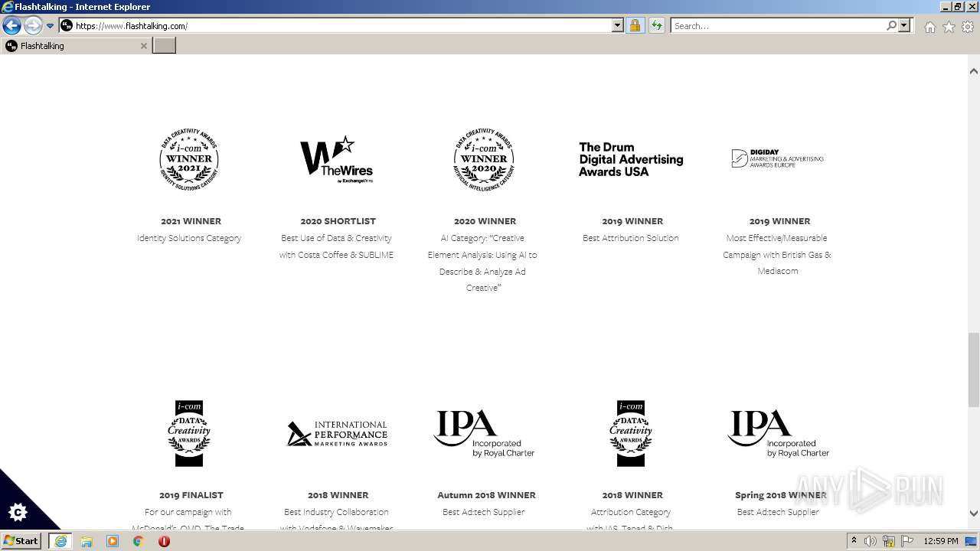980x551 pixels.
Task: Click 'Best Ad:tech Supplier' under Autumn 2018
Action: pos(484,512)
